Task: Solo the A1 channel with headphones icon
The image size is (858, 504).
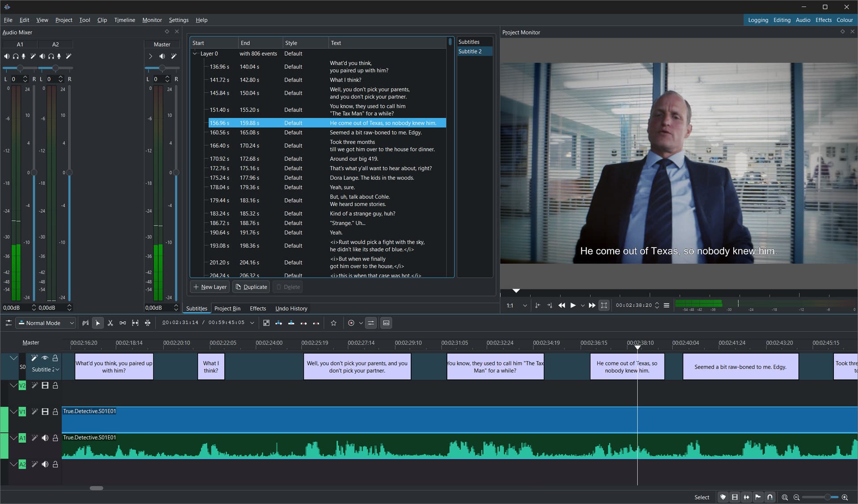Action: tap(16, 56)
